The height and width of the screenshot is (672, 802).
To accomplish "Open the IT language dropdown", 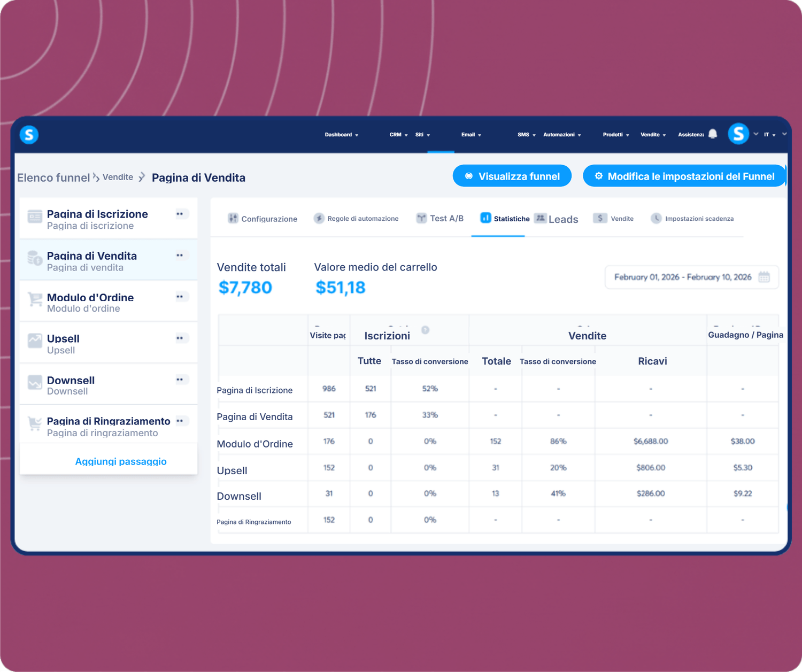I will coord(769,135).
